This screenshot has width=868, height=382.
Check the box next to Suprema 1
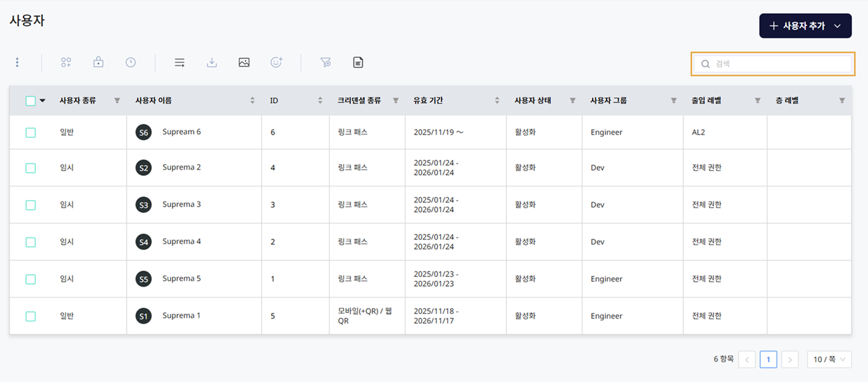(31, 316)
